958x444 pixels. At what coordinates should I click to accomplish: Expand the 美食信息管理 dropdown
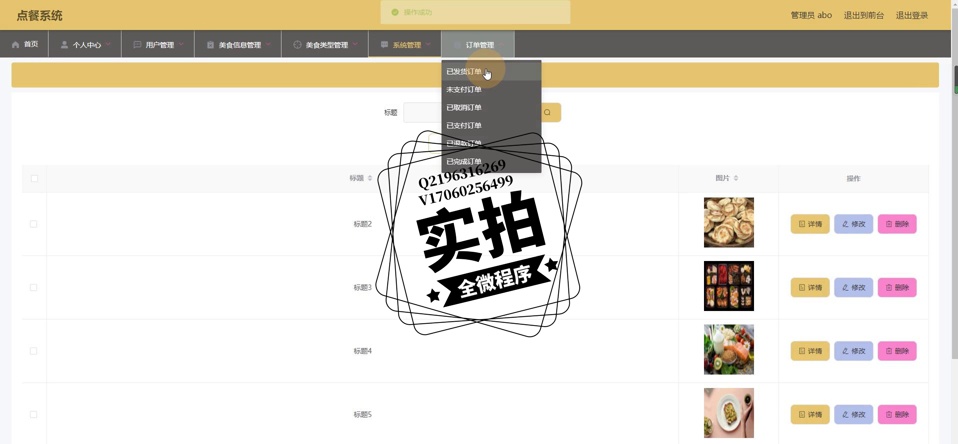pyautogui.click(x=238, y=45)
